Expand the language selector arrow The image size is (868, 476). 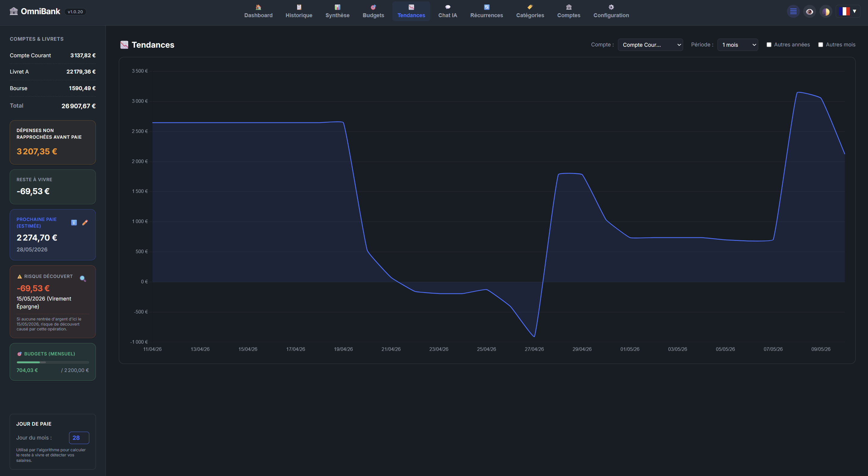pyautogui.click(x=854, y=11)
